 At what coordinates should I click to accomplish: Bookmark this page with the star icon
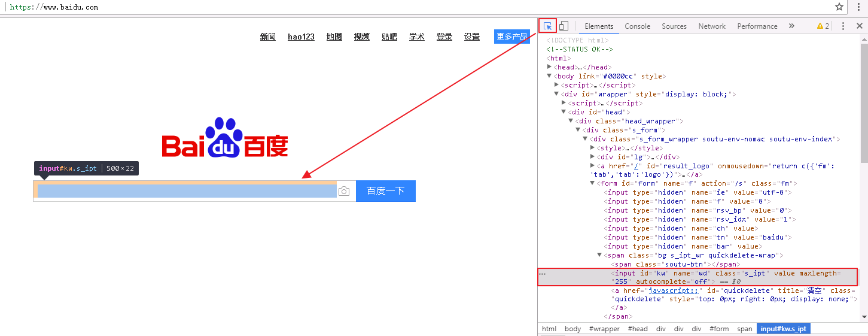tap(839, 7)
